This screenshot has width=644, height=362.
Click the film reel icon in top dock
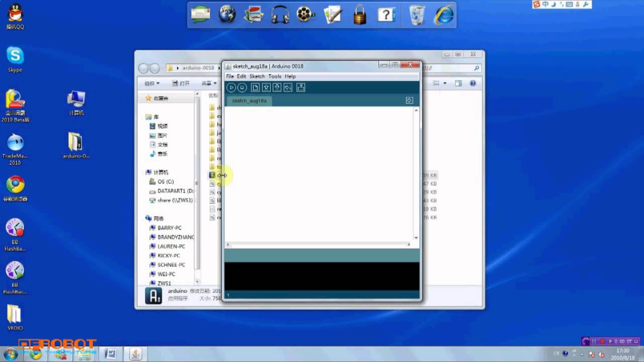tap(305, 14)
